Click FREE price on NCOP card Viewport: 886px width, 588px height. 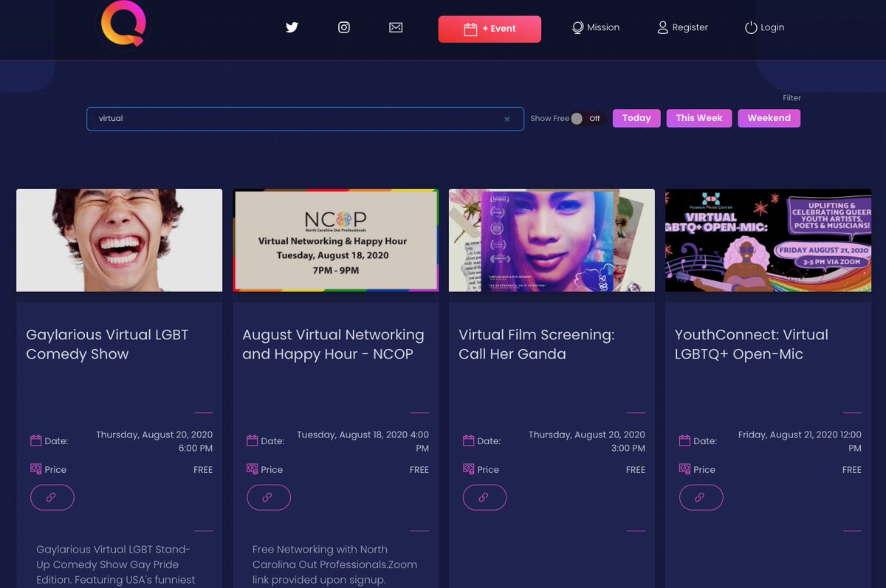tap(419, 470)
